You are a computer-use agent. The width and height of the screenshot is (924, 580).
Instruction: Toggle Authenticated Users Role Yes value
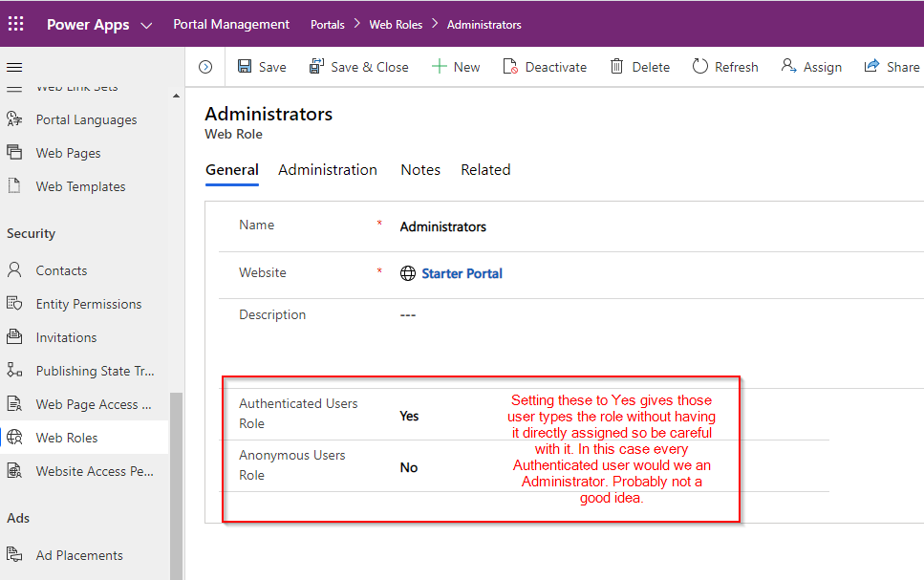[409, 417]
